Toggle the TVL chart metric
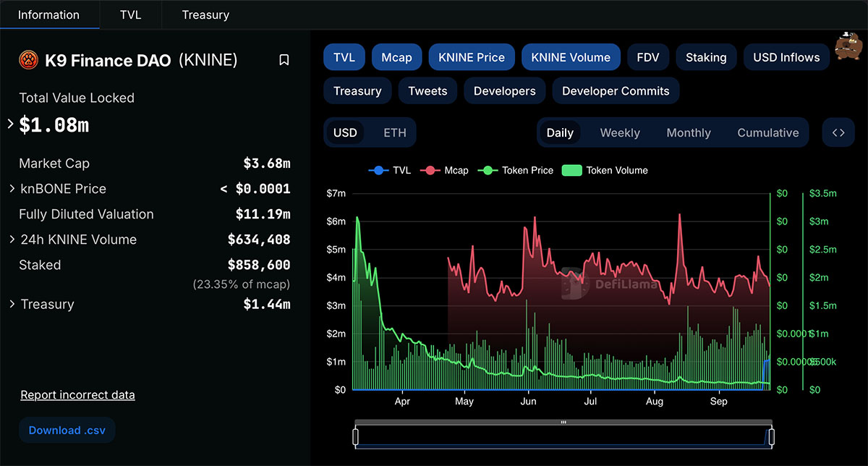This screenshot has height=466, width=868. click(344, 57)
